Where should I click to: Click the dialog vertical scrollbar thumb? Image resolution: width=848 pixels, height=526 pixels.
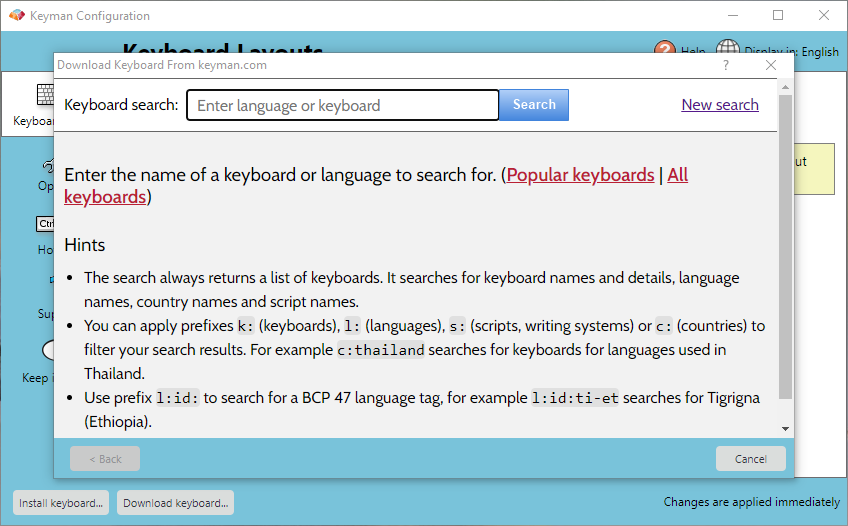(x=785, y=247)
